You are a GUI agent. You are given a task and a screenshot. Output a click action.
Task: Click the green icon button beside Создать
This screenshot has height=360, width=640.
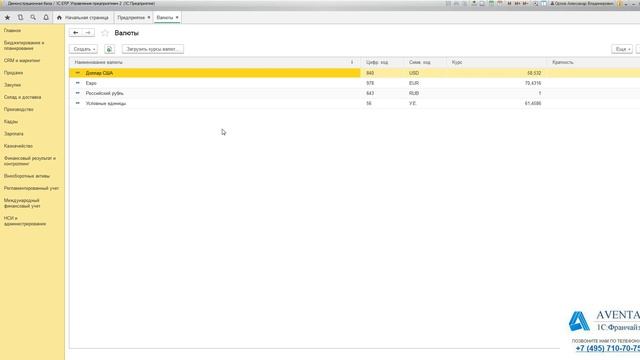109,49
